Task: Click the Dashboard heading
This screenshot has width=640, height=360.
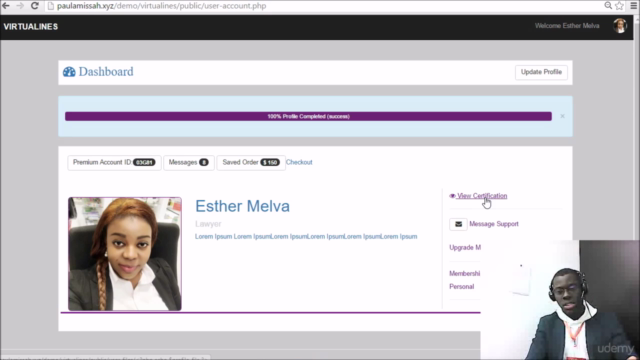Action: click(x=106, y=72)
